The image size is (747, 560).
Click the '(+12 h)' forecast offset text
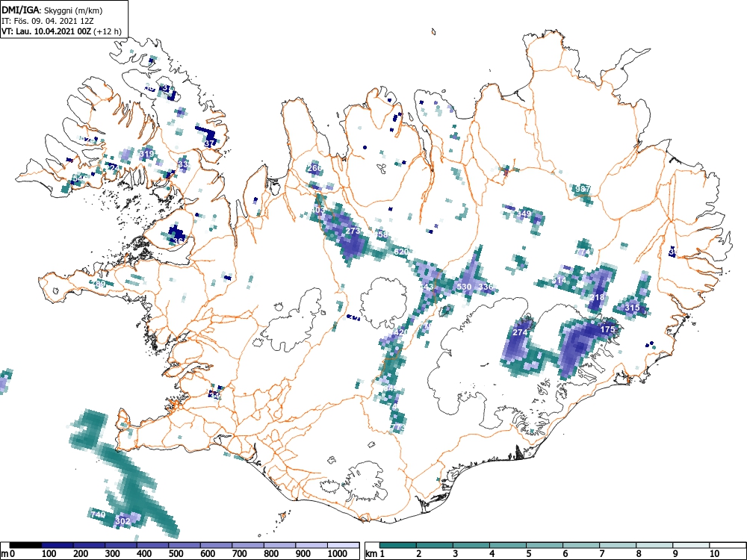point(108,31)
